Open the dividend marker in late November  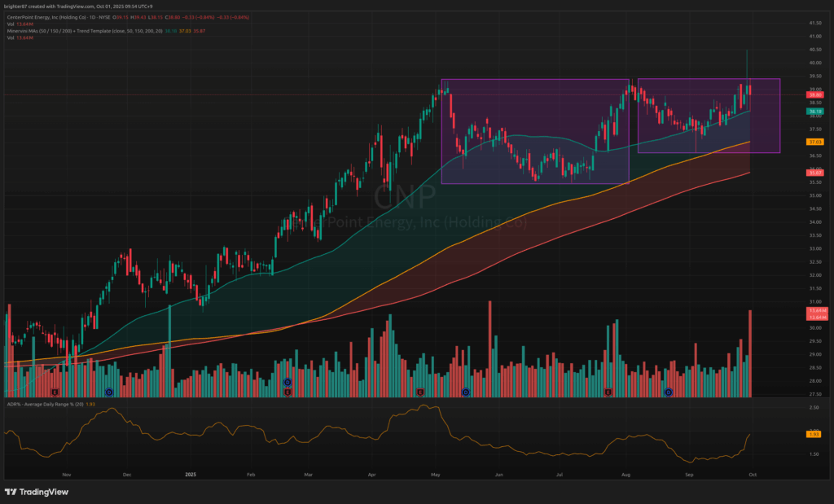click(x=108, y=392)
